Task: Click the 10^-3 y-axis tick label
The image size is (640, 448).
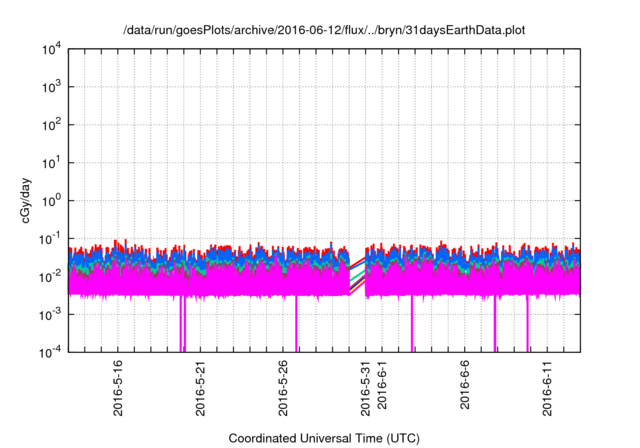Action: click(50, 315)
